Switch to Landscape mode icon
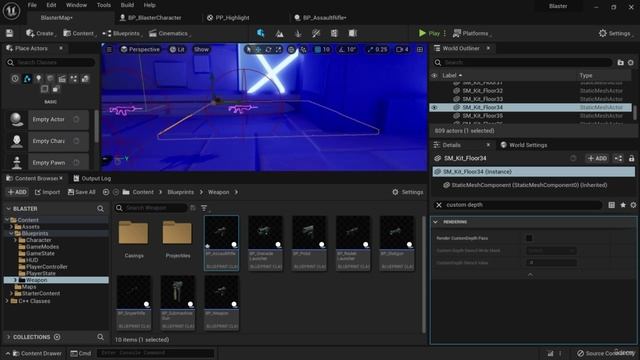Image resolution: width=640 pixels, height=360 pixels. (x=279, y=33)
